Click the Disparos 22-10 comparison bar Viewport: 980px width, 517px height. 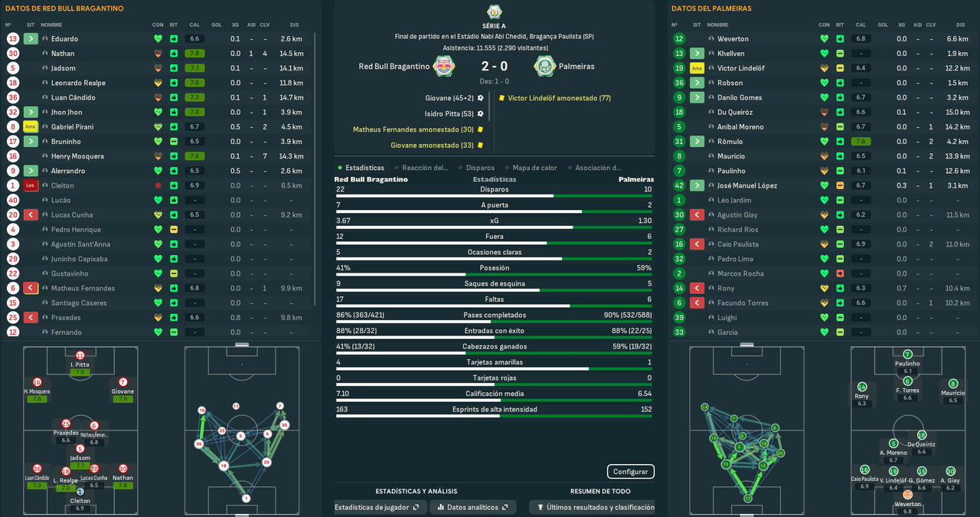point(494,195)
